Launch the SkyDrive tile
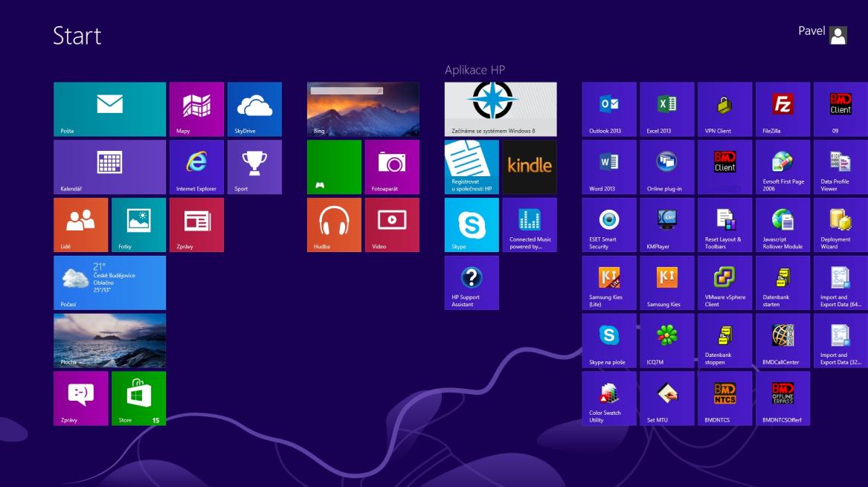Screen dimensions: 868x487 pos(254,109)
